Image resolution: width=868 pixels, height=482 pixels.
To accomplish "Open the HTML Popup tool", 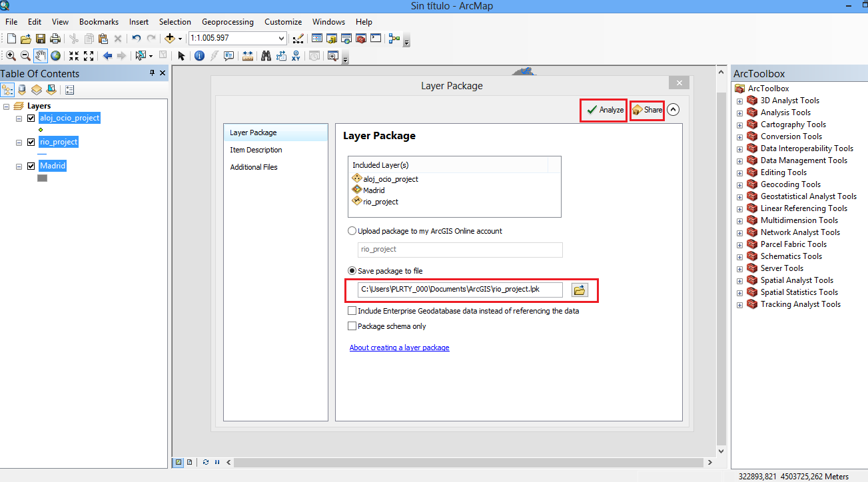I will coord(229,56).
